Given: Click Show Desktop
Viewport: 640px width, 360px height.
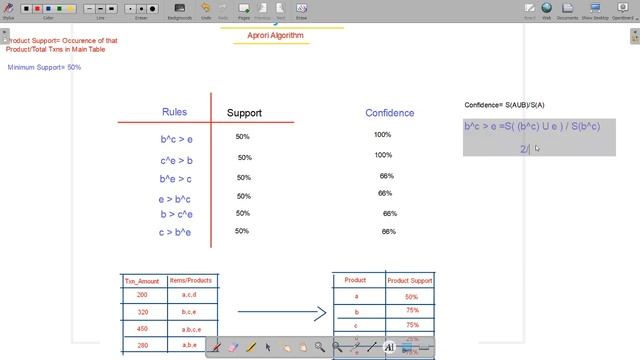Looking at the screenshot, I should point(595,11).
